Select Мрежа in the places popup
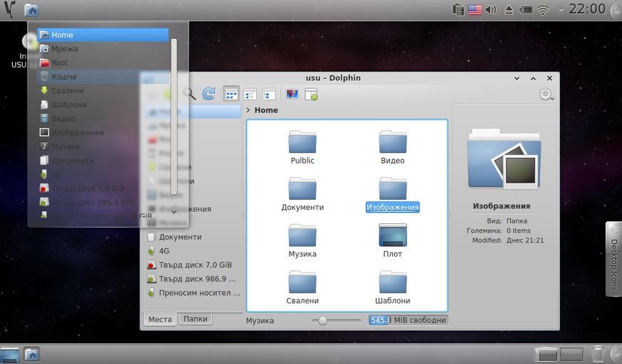This screenshot has width=622, height=364. pyautogui.click(x=64, y=49)
